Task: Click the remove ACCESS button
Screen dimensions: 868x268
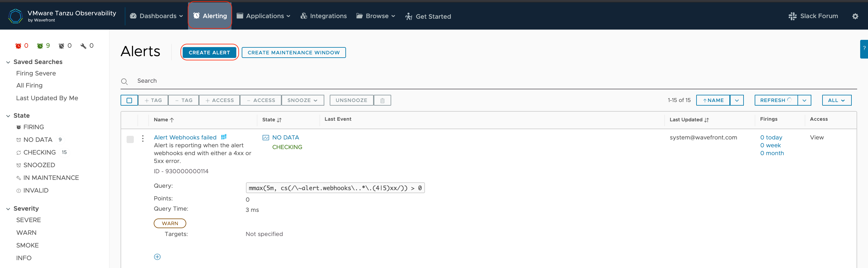Action: tap(261, 100)
